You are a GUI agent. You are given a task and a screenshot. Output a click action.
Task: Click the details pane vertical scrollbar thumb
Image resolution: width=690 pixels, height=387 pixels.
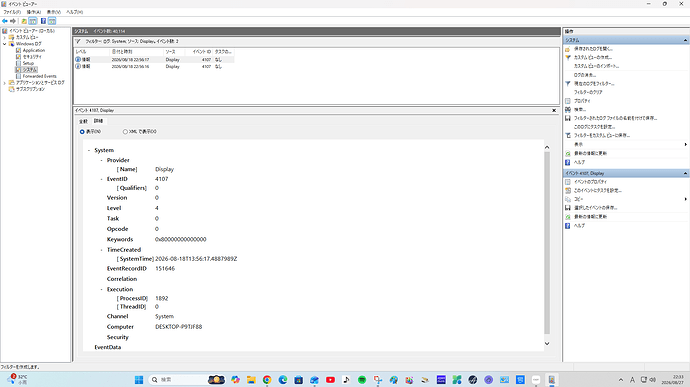(x=547, y=243)
